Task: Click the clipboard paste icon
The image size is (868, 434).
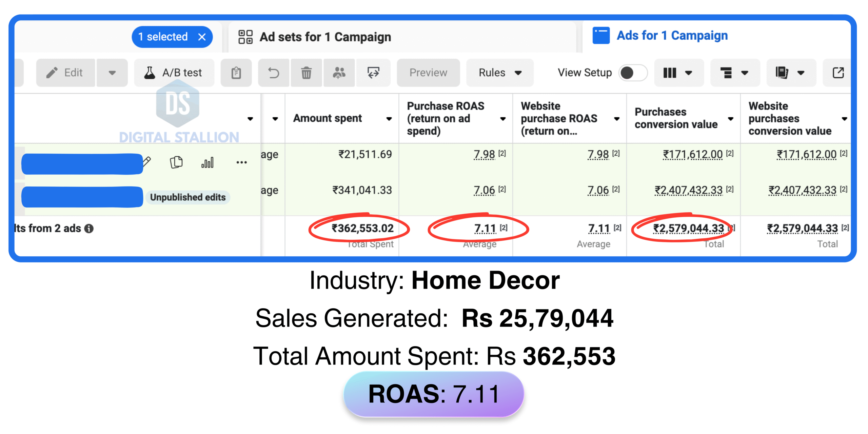Action: [x=236, y=73]
